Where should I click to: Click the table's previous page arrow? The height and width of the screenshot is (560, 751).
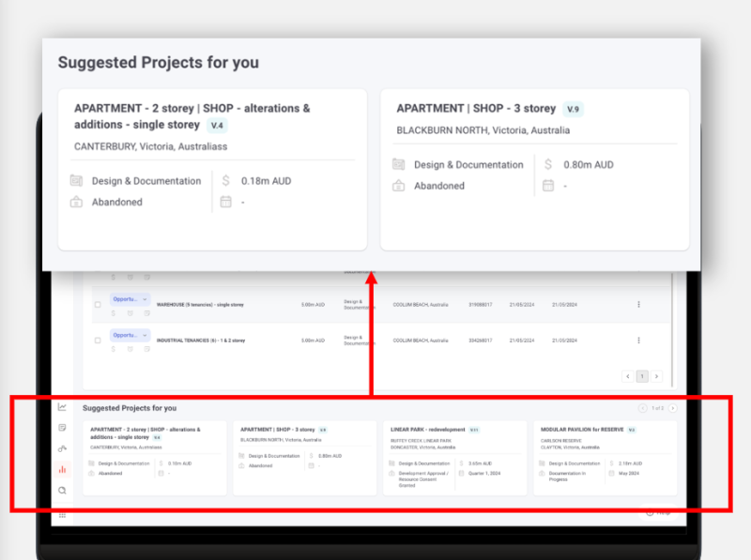(627, 376)
